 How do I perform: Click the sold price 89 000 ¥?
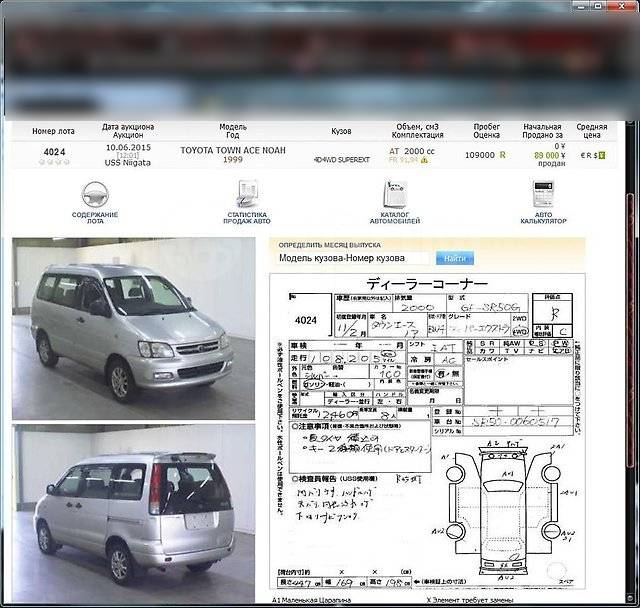[550, 155]
